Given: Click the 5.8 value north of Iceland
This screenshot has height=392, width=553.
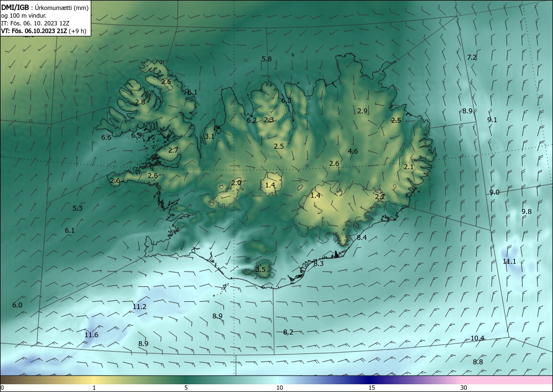Looking at the screenshot, I should pyautogui.click(x=267, y=59).
